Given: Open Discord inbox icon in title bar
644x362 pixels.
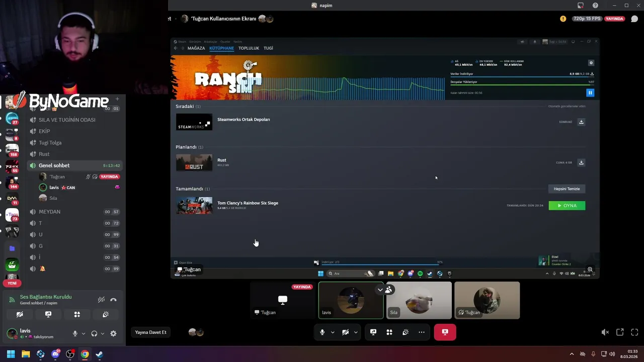Looking at the screenshot, I should [x=581, y=6].
